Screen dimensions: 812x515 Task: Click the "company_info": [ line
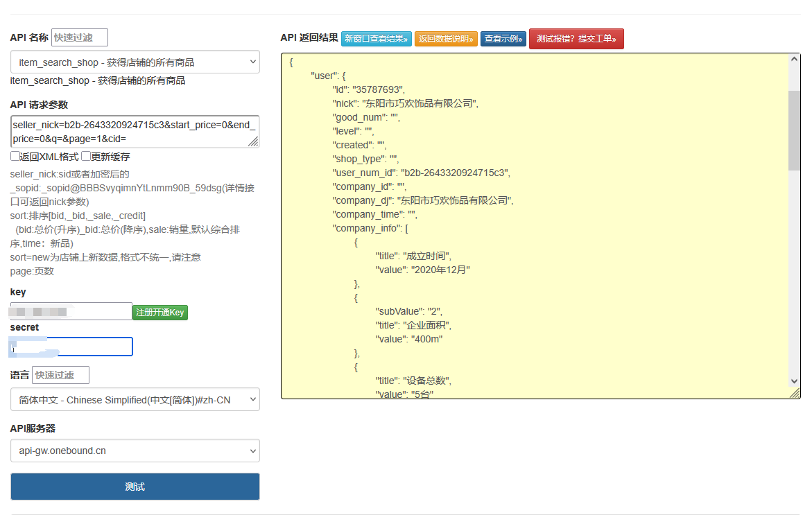[370, 228]
